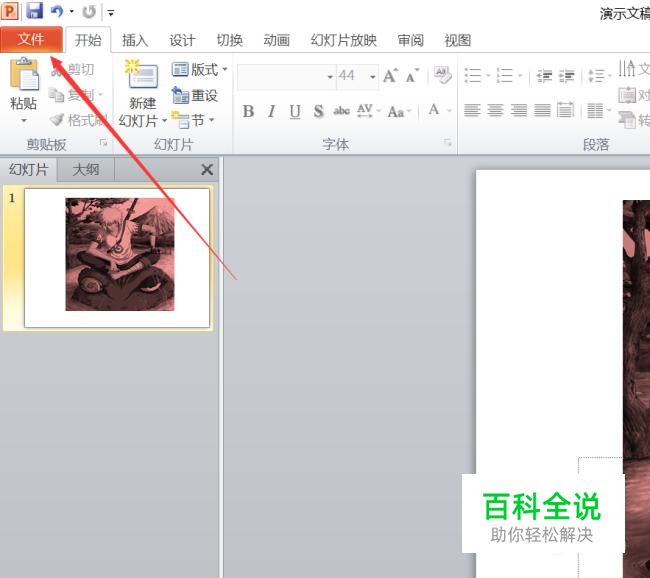The image size is (650, 578).
Task: Click the PowerPoint application icon
Action: tap(10, 11)
